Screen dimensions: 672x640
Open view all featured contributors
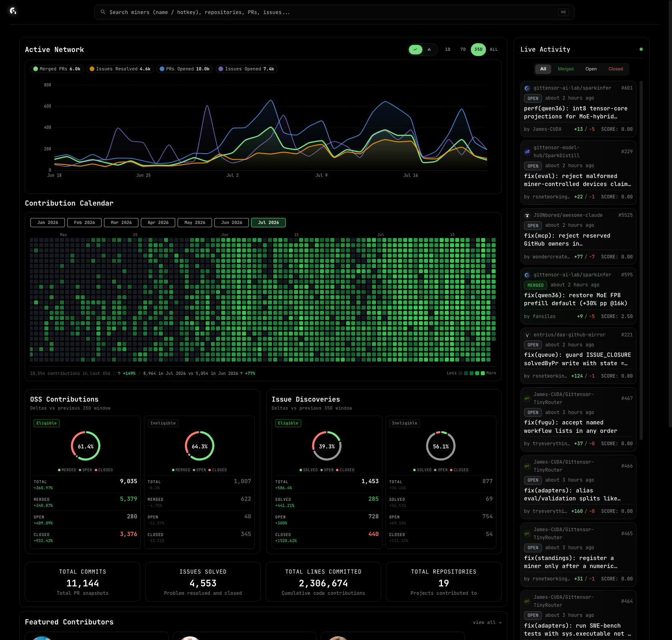tap(487, 622)
